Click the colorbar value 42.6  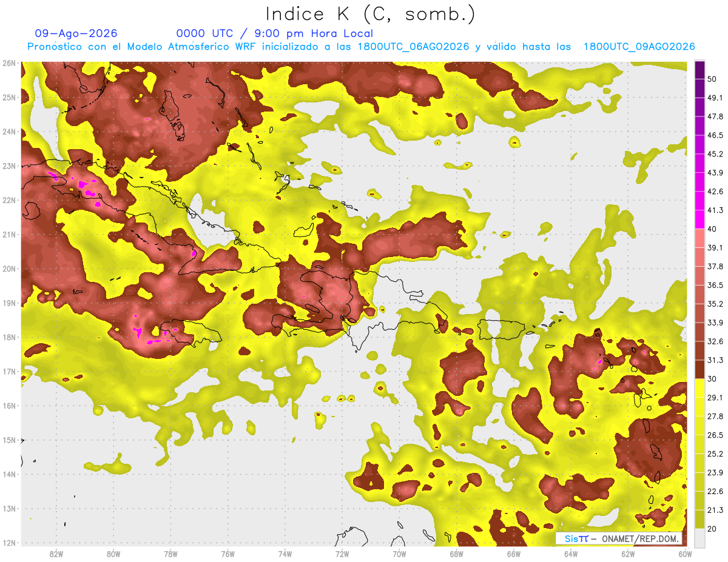point(715,192)
